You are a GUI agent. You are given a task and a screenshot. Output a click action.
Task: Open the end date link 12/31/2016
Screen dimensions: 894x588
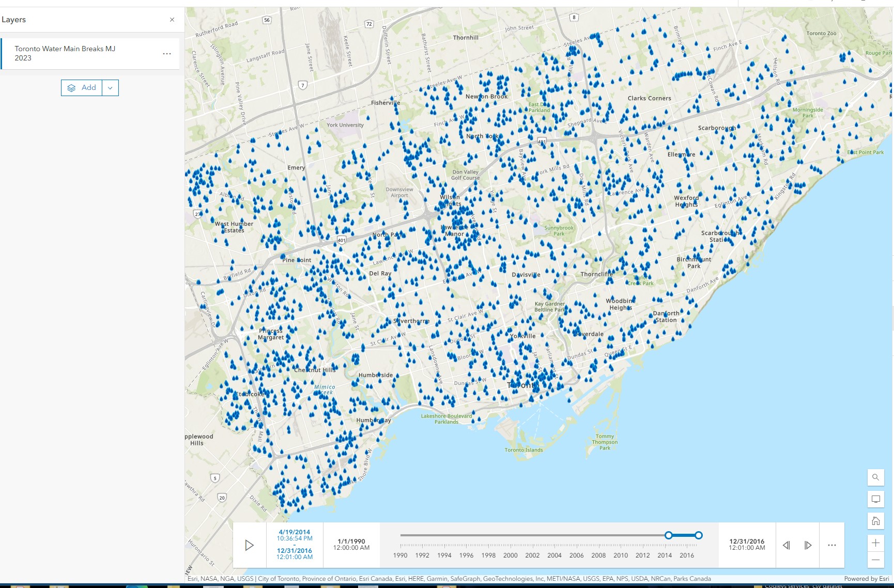point(295,551)
